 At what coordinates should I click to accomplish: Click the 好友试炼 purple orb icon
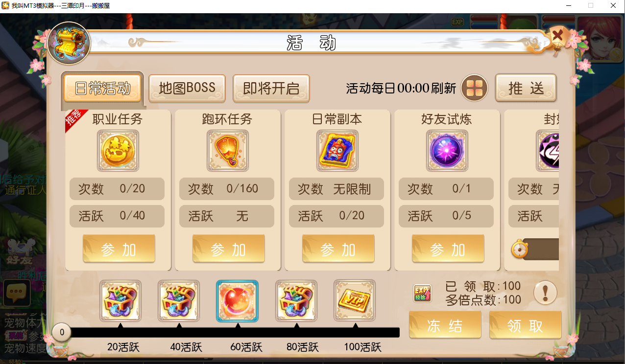point(447,151)
